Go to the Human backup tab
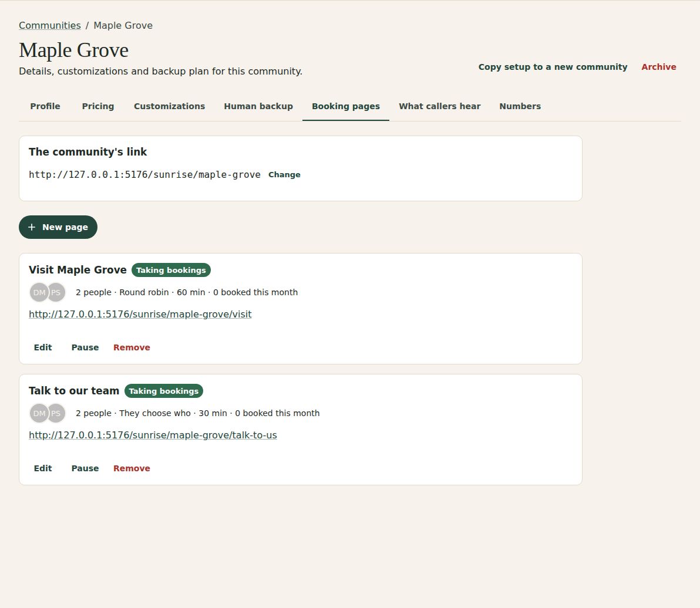The width and height of the screenshot is (700, 608). click(258, 106)
